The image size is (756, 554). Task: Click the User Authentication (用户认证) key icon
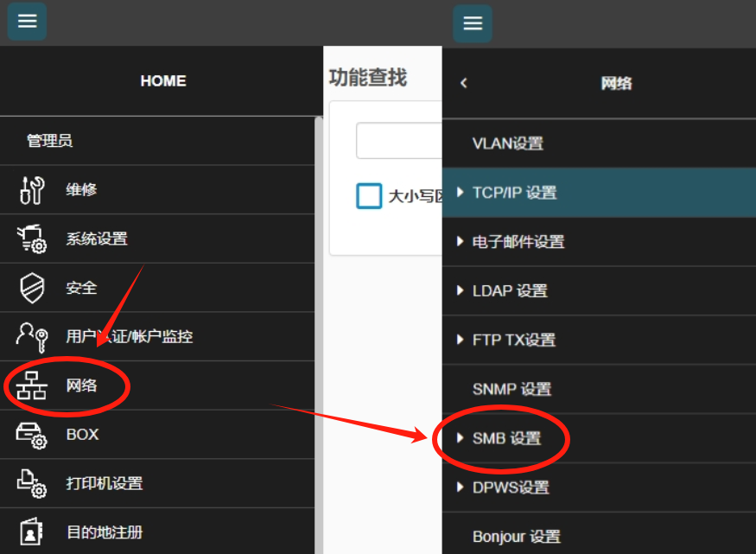(32, 336)
